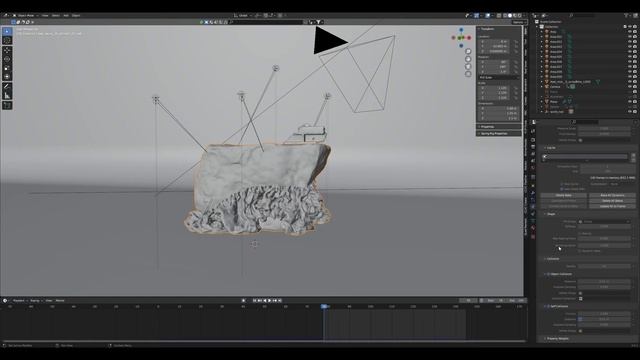Switch perspective/orthographic gizmo button
640x360 pixels.
(468, 74)
